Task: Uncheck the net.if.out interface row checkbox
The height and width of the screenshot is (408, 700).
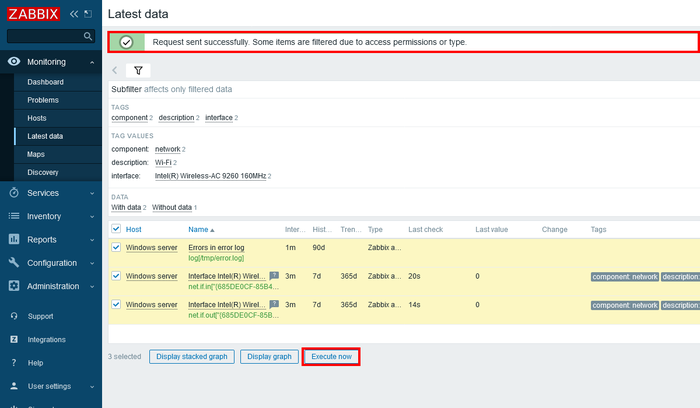Action: (x=116, y=304)
